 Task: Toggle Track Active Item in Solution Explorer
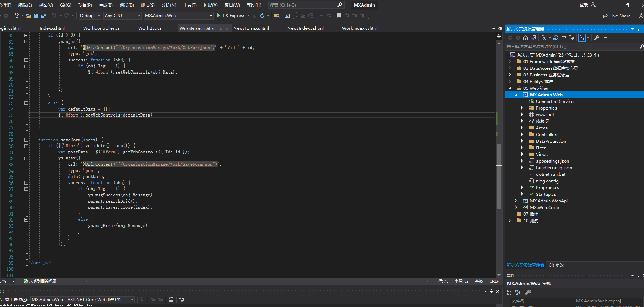coord(582,38)
